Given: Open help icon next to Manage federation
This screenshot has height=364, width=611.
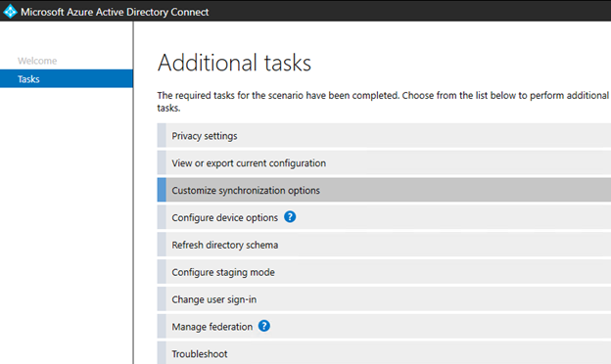Looking at the screenshot, I should 264,326.
